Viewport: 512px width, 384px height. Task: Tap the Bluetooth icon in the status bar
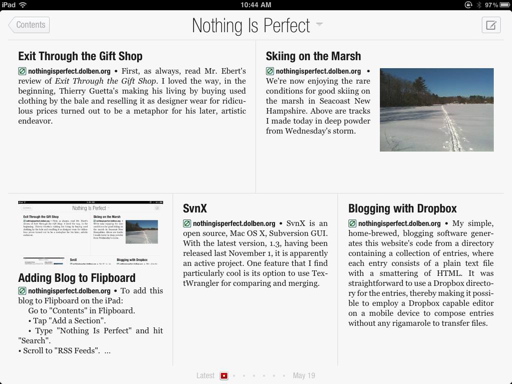point(479,5)
